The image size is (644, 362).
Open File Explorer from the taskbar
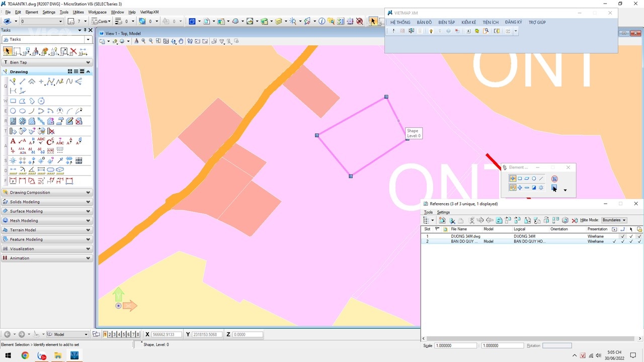coord(58,355)
